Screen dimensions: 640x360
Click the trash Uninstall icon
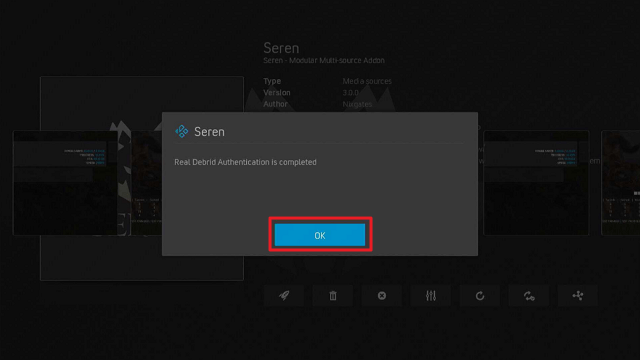333,296
